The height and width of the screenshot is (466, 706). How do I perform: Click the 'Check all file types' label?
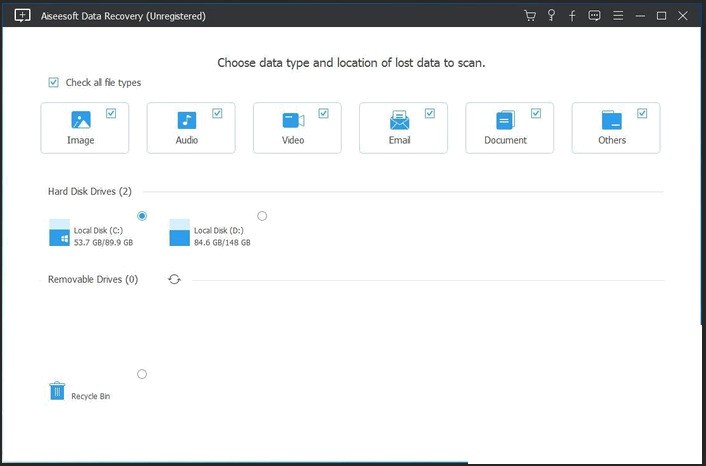pos(103,82)
